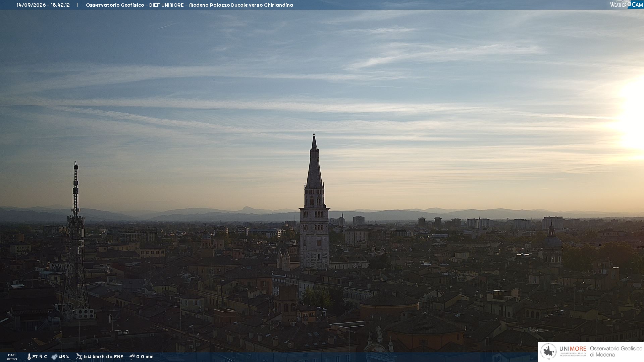Screen dimensions: 644x362
Task: Click the camera lens in the WeatherCam logo
Action: pyautogui.click(x=629, y=4)
